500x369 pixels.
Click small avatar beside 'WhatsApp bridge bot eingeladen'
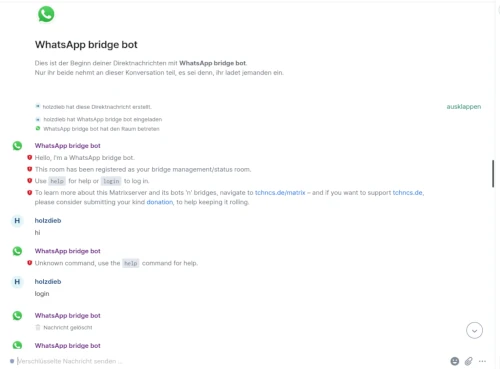coord(38,119)
